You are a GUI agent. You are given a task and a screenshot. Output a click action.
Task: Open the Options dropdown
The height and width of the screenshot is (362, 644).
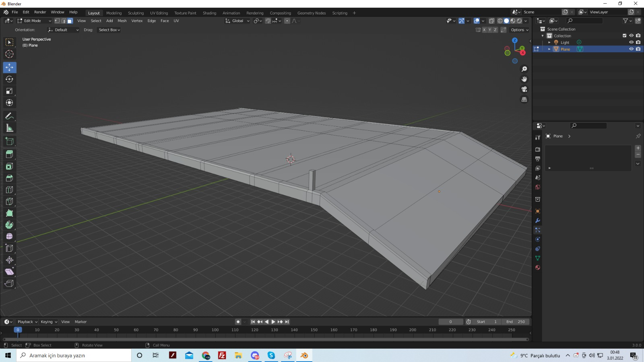point(520,30)
